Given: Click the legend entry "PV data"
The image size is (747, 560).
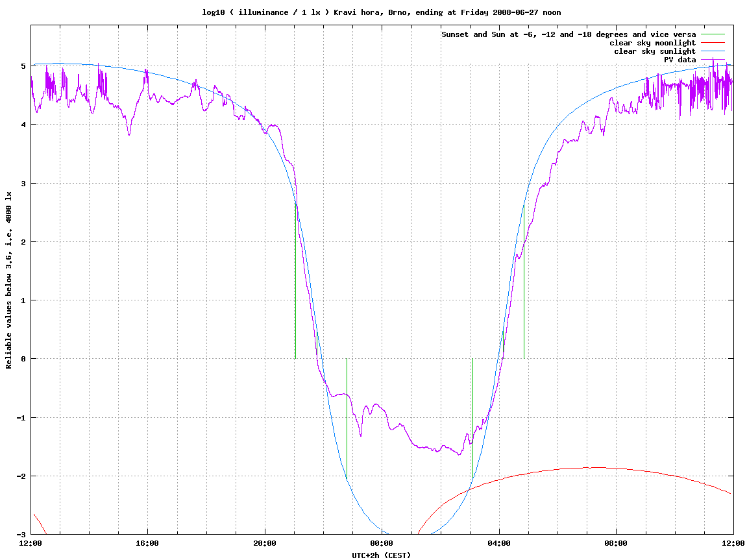Looking at the screenshot, I should pos(680,60).
